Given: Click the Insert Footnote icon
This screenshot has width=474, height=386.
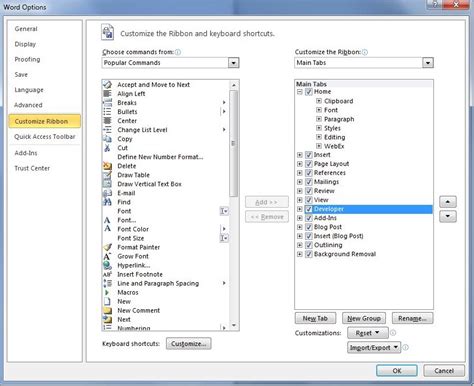Looking at the screenshot, I should [x=107, y=274].
